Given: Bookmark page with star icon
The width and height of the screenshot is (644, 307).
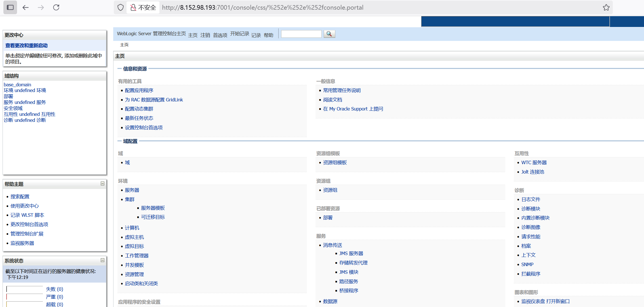Looking at the screenshot, I should (x=606, y=7).
